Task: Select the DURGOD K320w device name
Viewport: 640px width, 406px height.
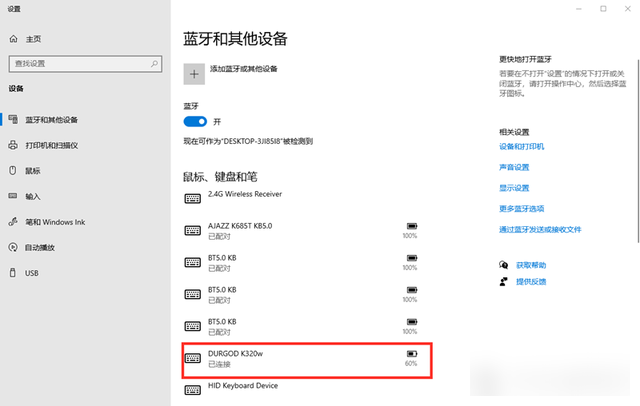Action: coord(236,353)
